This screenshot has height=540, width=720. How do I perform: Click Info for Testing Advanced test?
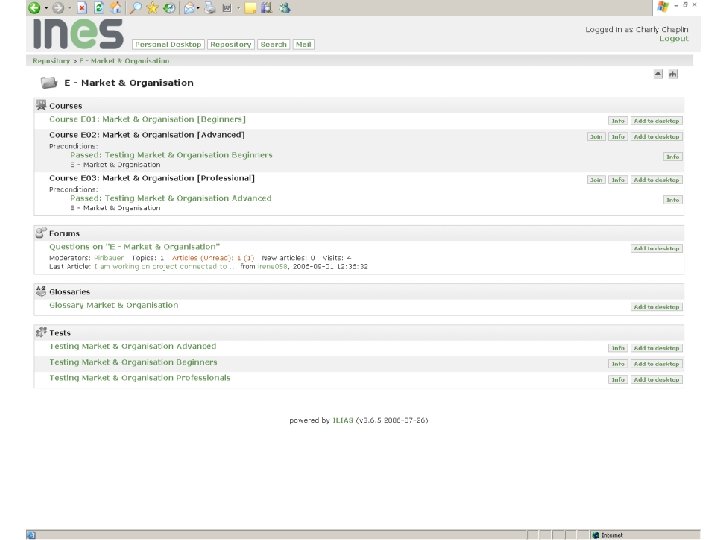point(618,348)
